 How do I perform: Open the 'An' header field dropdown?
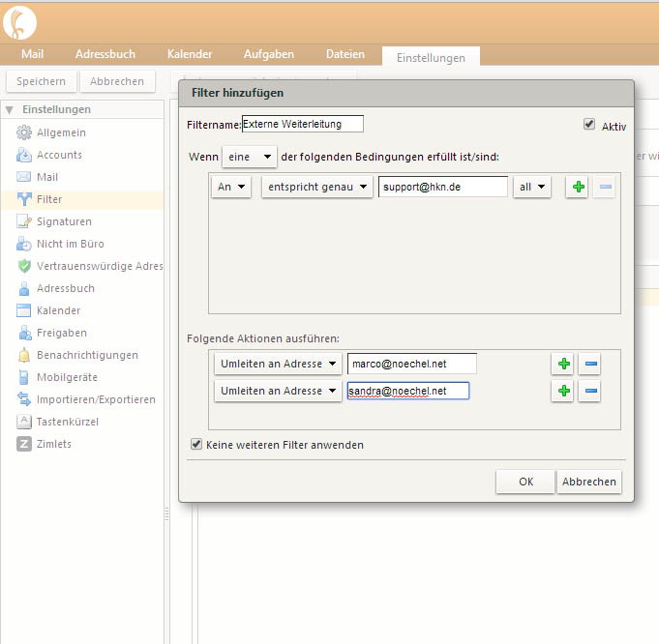231,187
